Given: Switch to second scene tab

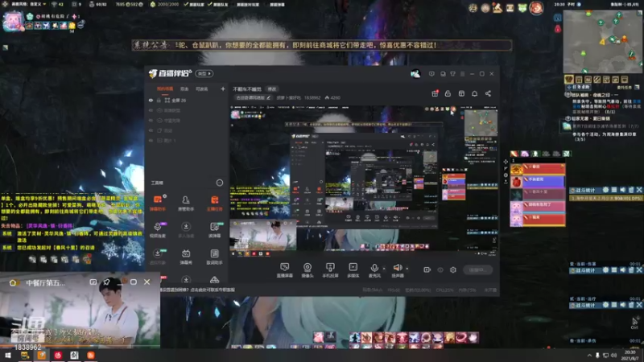Looking at the screenshot, I should [184, 89].
